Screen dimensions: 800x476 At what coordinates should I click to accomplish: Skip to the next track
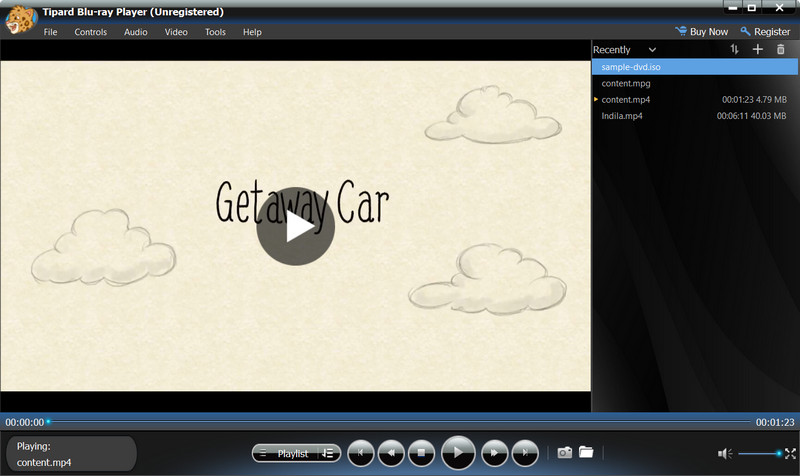[x=525, y=453]
